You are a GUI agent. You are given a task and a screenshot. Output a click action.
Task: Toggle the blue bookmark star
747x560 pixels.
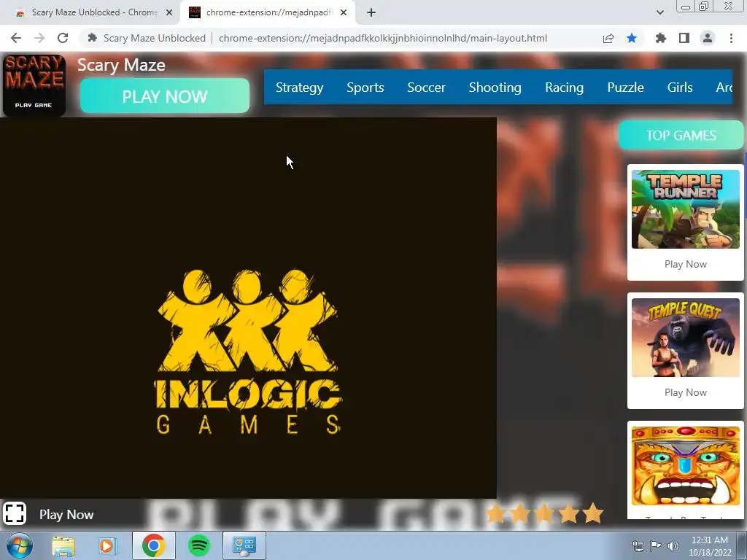(x=632, y=38)
